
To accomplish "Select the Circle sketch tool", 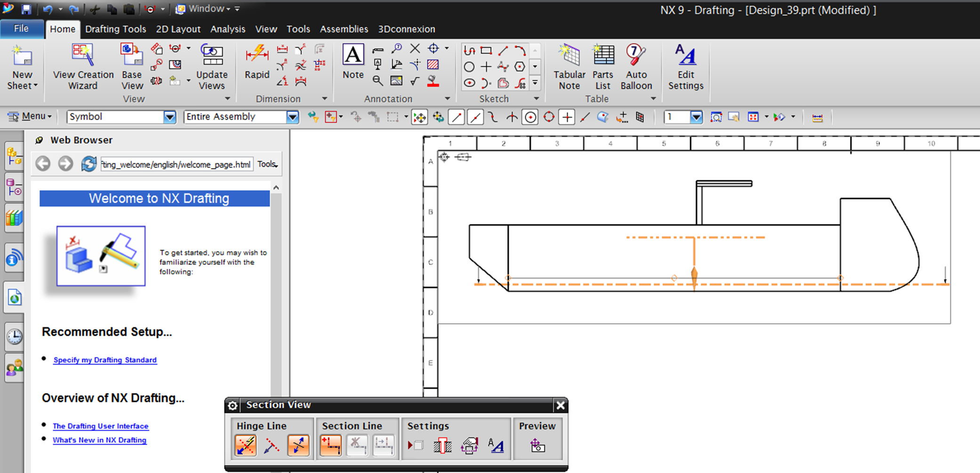I will [469, 66].
